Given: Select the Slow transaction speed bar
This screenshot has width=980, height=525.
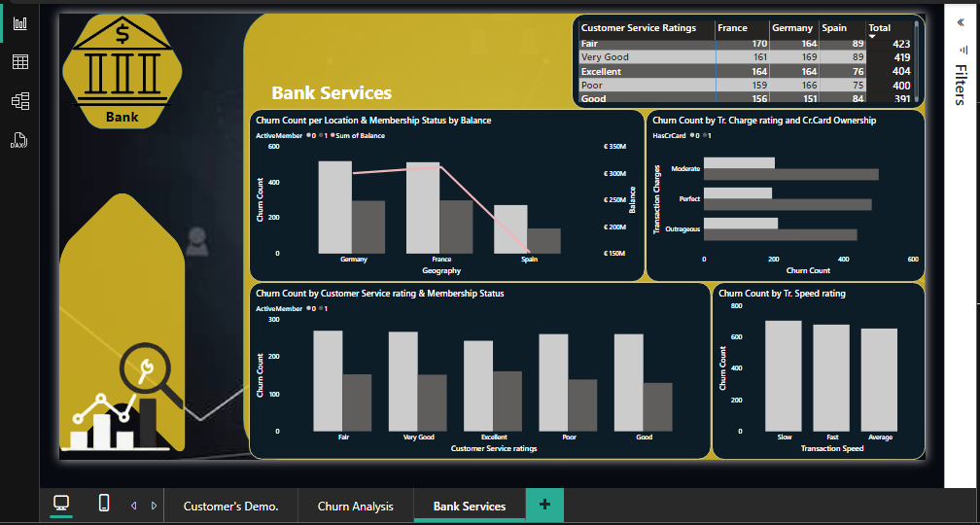Looking at the screenshot, I should tap(784, 376).
